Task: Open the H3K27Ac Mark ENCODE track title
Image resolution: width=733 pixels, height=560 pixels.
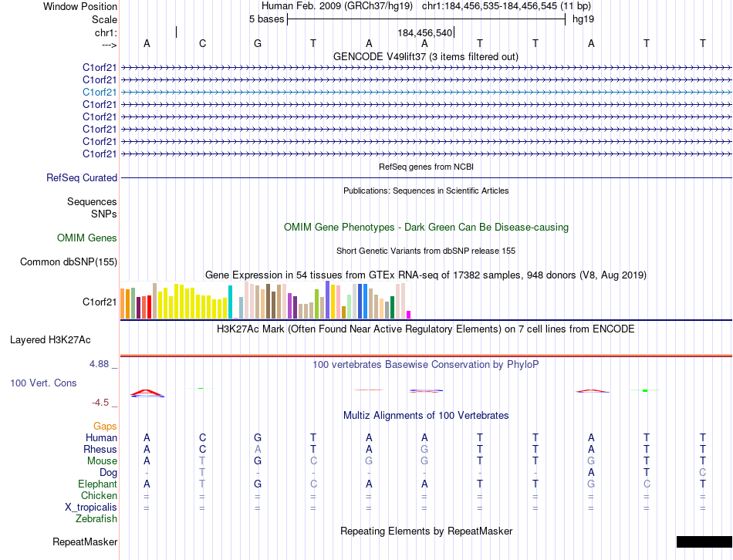Action: click(426, 329)
